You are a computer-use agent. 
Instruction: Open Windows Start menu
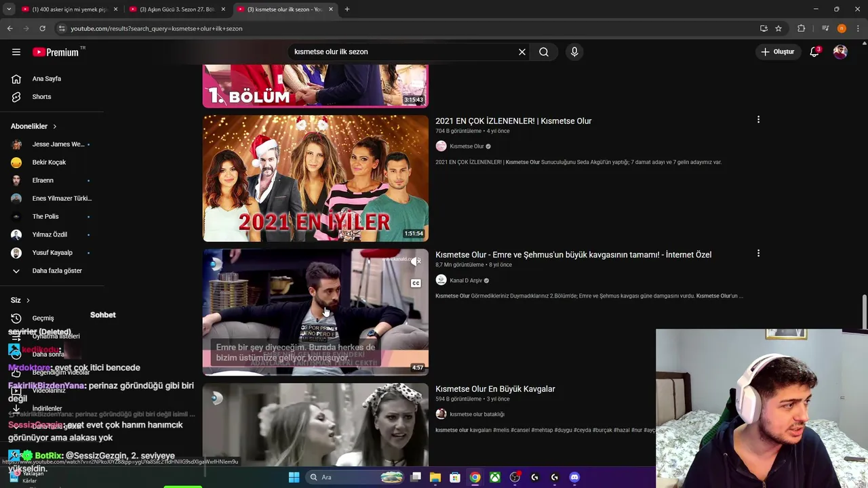coord(294,477)
